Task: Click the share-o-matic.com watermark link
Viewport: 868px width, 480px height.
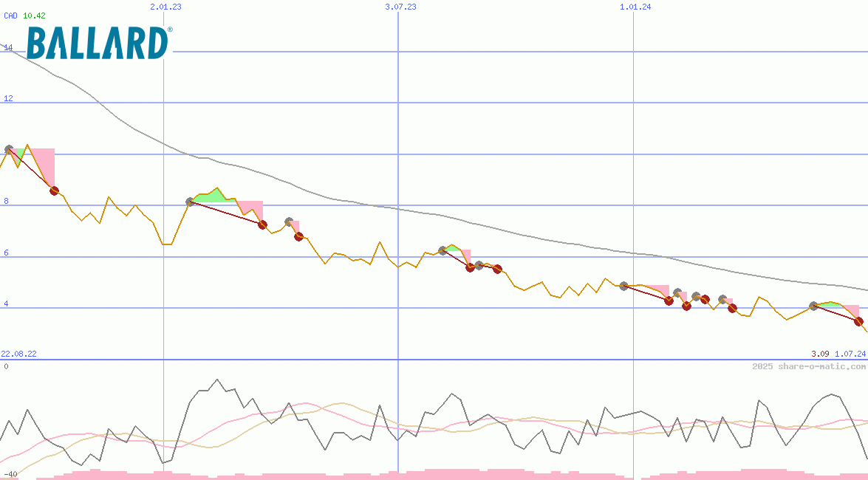Action: click(x=809, y=366)
